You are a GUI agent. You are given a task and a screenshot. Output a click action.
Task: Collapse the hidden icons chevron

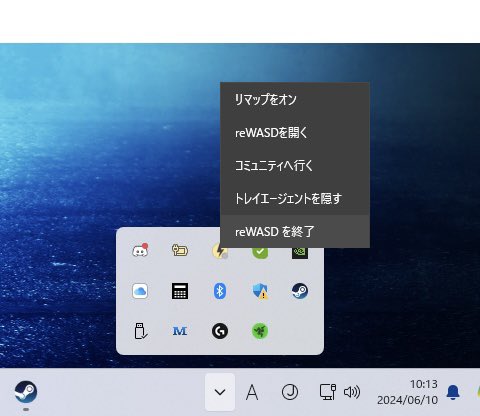220,392
